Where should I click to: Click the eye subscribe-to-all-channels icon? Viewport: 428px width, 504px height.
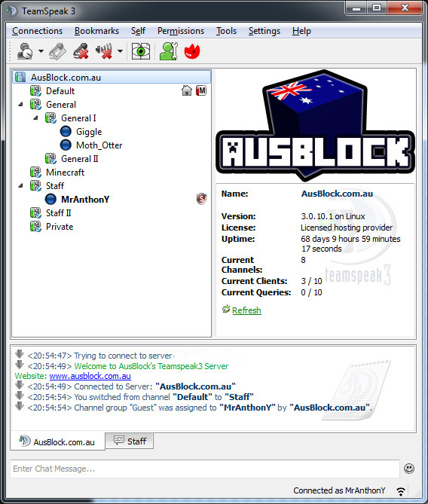coord(141,51)
